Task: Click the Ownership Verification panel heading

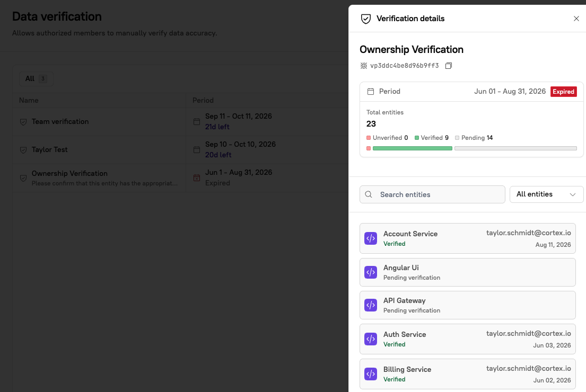Action: click(x=412, y=50)
